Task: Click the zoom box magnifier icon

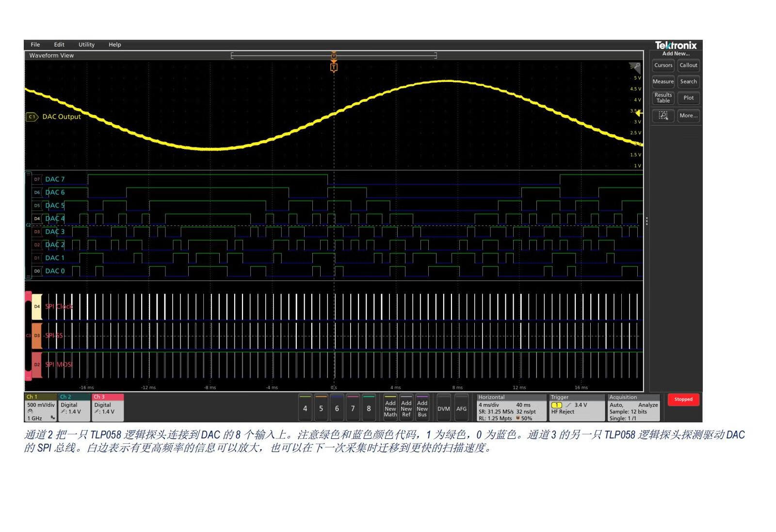Action: pyautogui.click(x=663, y=115)
